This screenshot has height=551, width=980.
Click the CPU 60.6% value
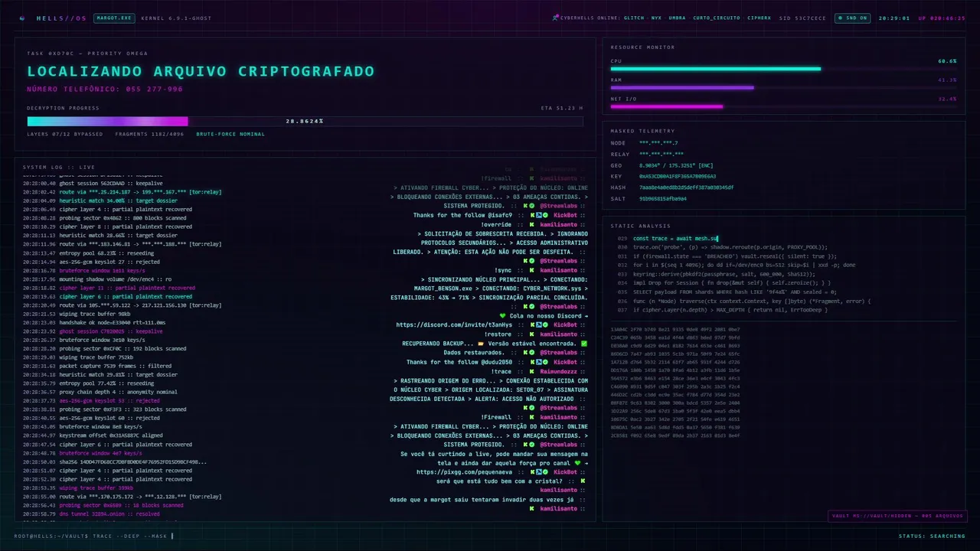click(x=947, y=60)
